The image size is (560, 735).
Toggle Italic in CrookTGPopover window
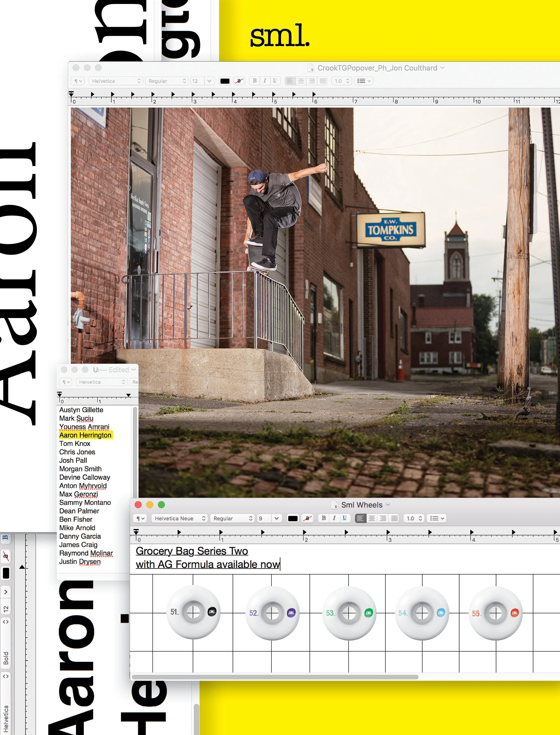(x=265, y=81)
